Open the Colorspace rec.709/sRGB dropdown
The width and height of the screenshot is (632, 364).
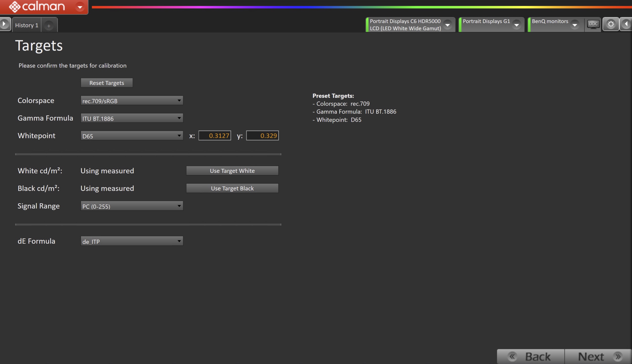(132, 101)
